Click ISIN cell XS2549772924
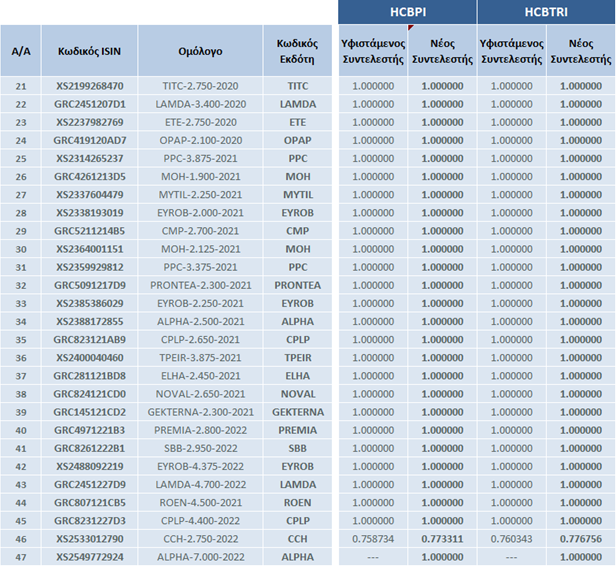 pyautogui.click(x=89, y=555)
